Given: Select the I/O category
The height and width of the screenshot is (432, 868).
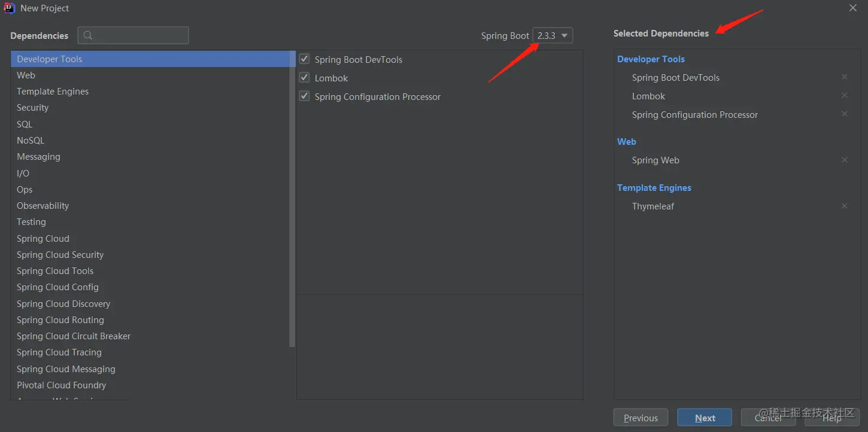Looking at the screenshot, I should pyautogui.click(x=150, y=174).
